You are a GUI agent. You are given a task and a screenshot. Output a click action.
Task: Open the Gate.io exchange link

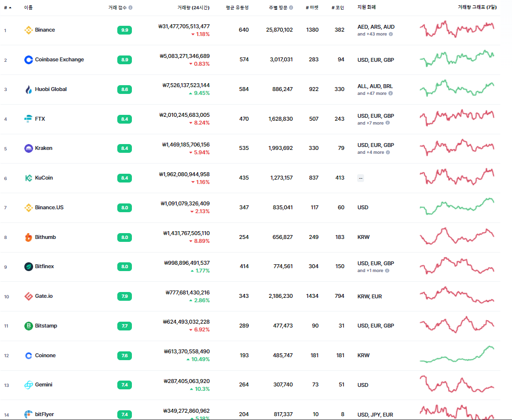pos(44,296)
